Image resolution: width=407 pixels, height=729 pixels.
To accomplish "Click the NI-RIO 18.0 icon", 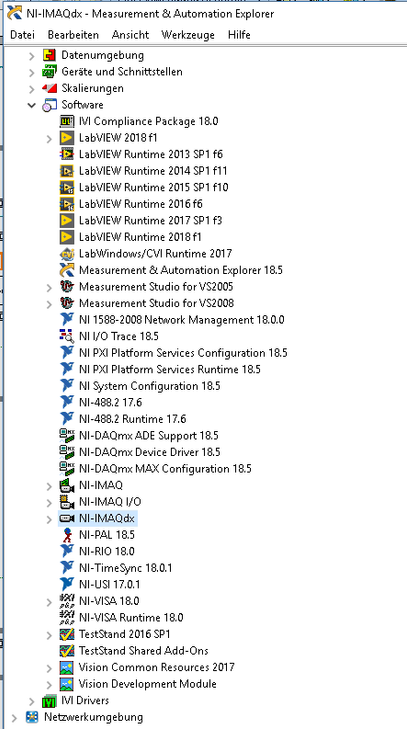I will coord(67,552).
